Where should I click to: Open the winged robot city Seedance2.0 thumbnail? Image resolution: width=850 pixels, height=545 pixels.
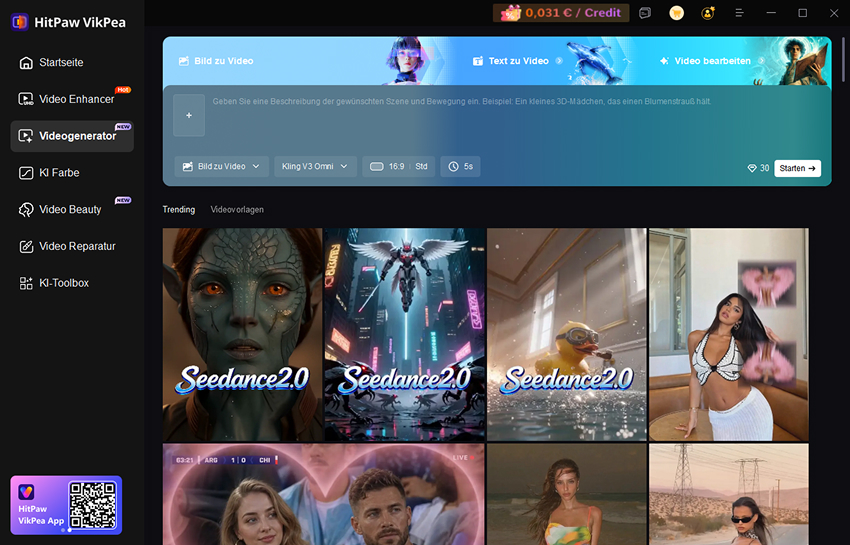(x=404, y=335)
